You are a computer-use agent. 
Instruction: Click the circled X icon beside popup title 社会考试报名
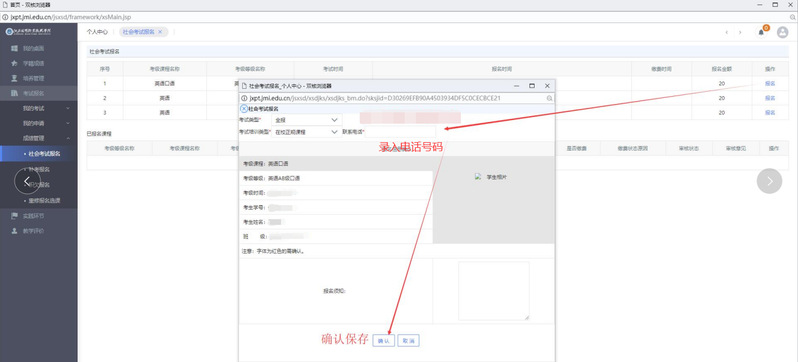pyautogui.click(x=244, y=109)
